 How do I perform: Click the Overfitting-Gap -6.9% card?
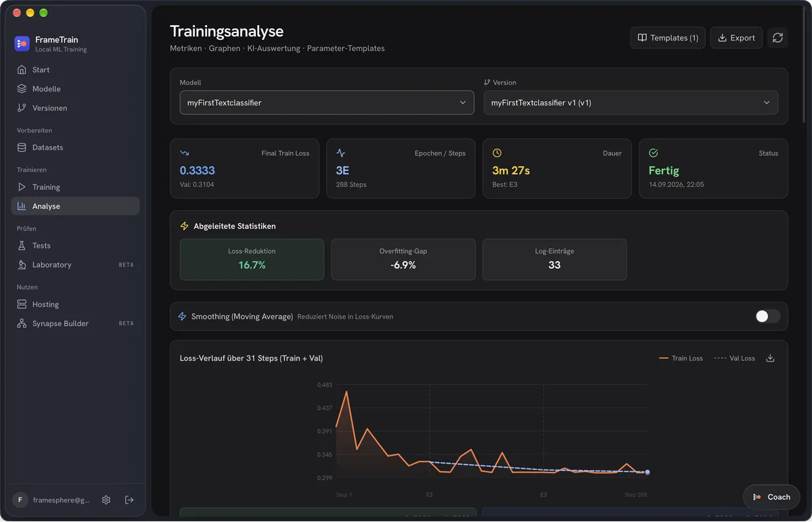tap(403, 259)
